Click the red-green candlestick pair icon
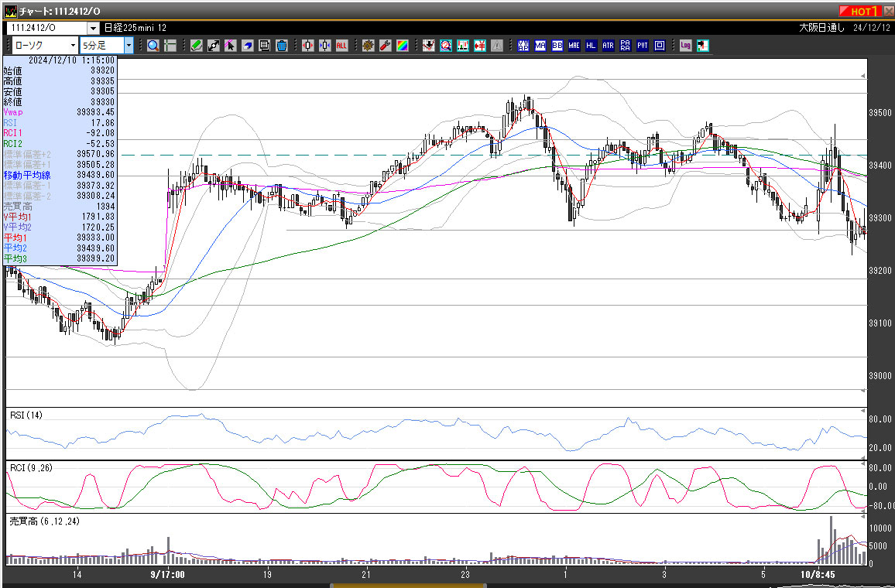This screenshot has height=588, width=895. coord(463,46)
